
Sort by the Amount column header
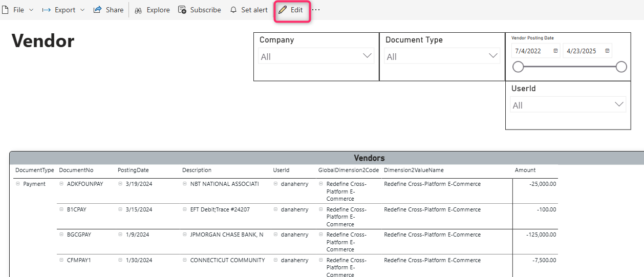tap(525, 170)
